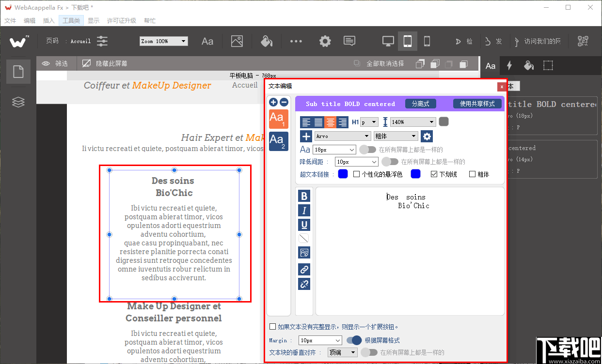
Task: Click the hyperlink blue color swatch
Action: pos(343,174)
